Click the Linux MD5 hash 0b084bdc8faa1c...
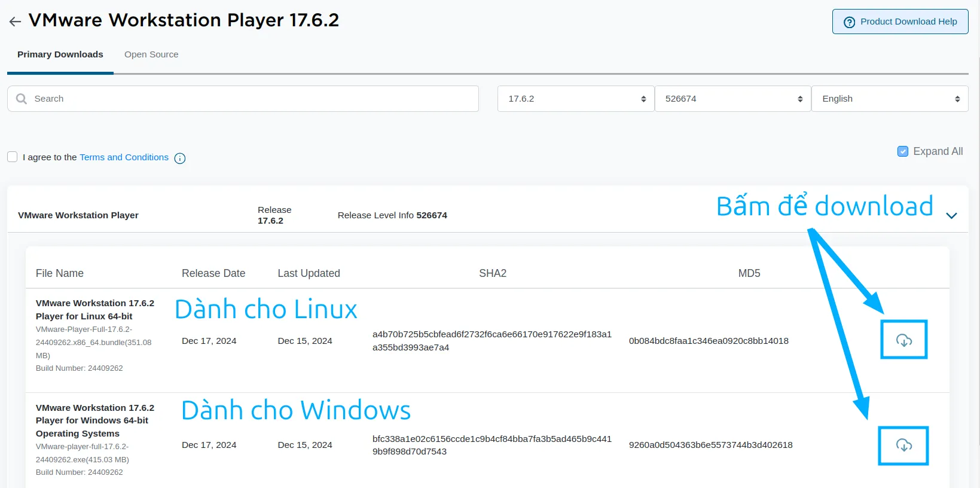 [709, 341]
